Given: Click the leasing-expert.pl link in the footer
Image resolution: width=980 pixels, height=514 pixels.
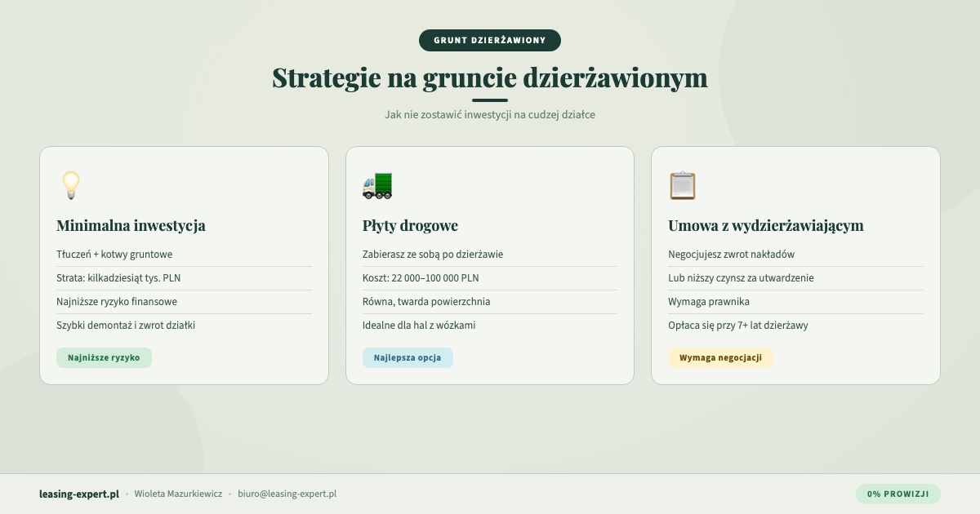Looking at the screenshot, I should [78, 494].
